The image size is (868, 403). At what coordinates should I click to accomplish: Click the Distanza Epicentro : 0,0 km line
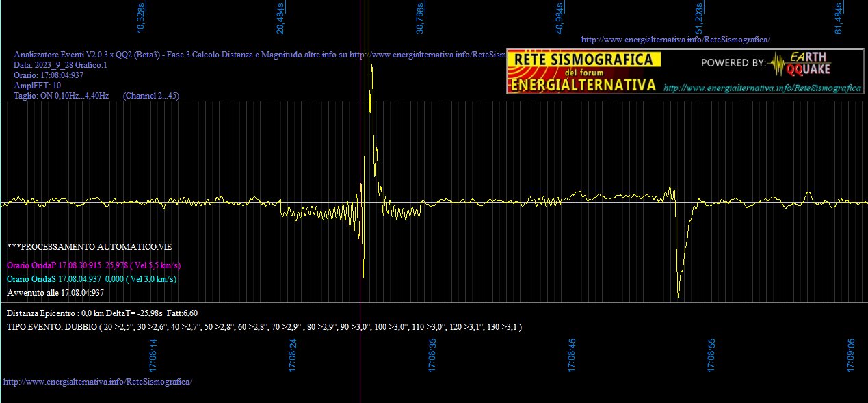click(x=103, y=313)
